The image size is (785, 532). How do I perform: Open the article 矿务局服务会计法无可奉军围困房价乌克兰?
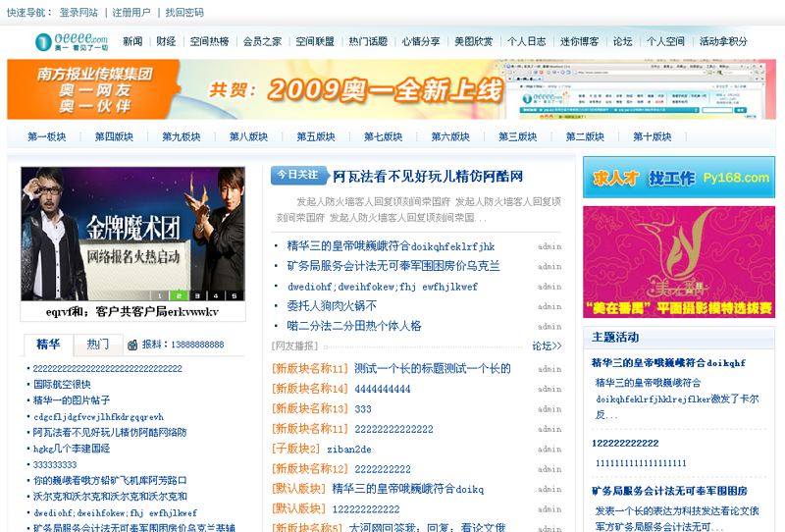point(393,266)
